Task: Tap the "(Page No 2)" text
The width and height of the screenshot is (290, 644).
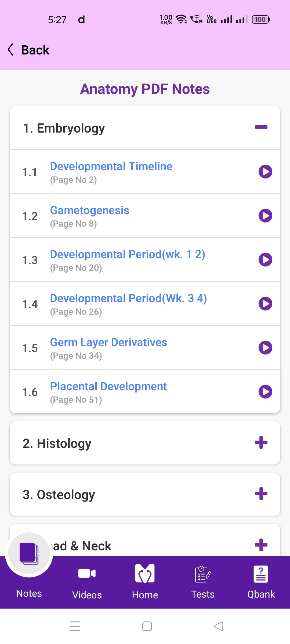Action: point(74,180)
